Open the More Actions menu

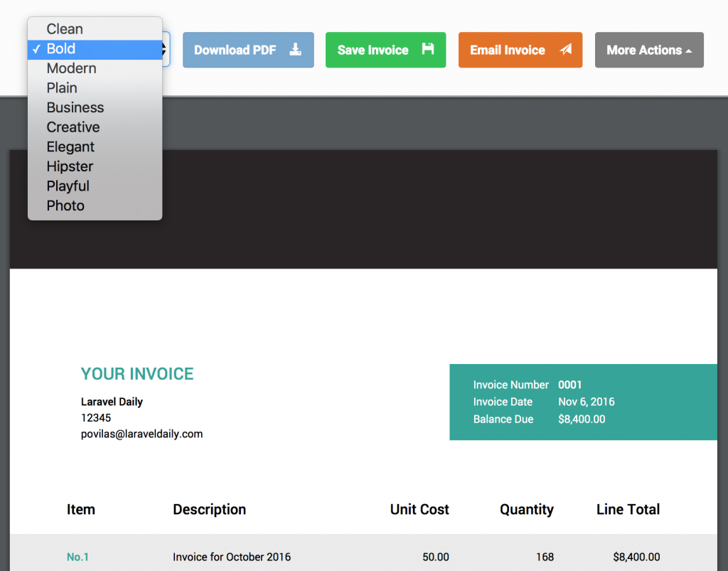point(649,50)
